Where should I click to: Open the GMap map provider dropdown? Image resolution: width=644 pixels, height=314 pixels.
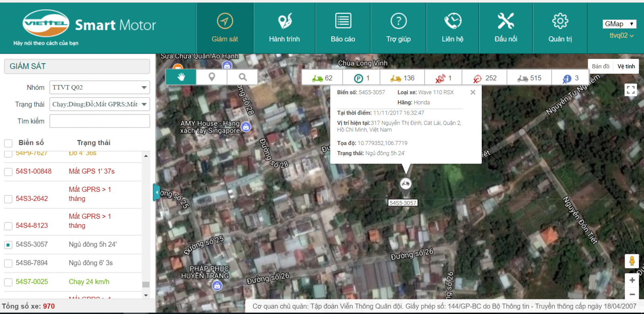619,24
